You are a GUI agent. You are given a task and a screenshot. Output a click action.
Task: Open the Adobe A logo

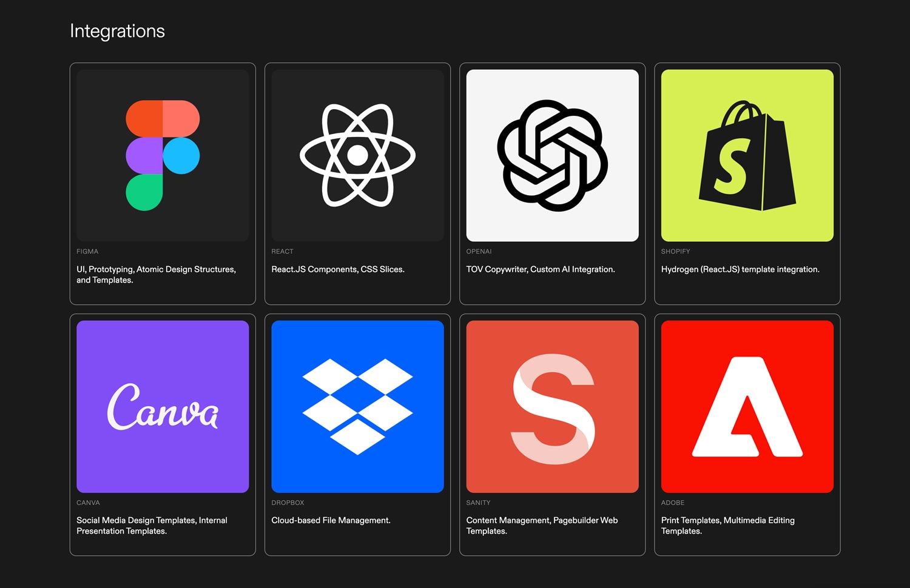[747, 407]
